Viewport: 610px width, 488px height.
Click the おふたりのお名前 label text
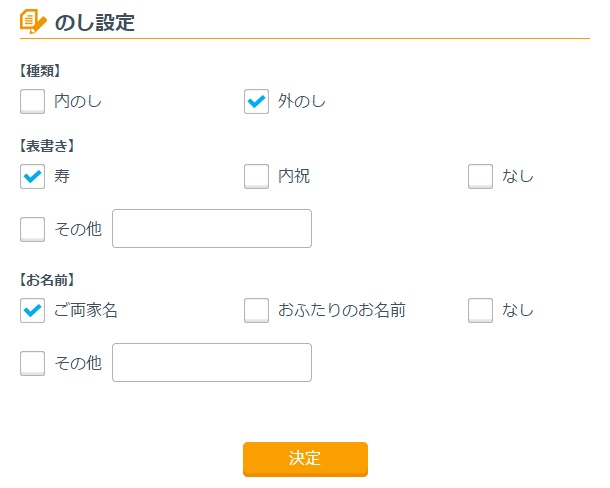[x=342, y=310]
